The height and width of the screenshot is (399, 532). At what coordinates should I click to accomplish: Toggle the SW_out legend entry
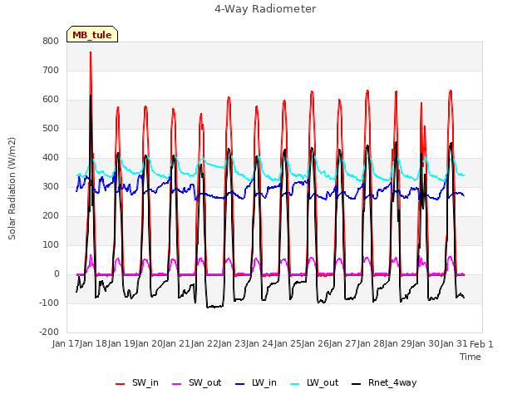point(197,382)
